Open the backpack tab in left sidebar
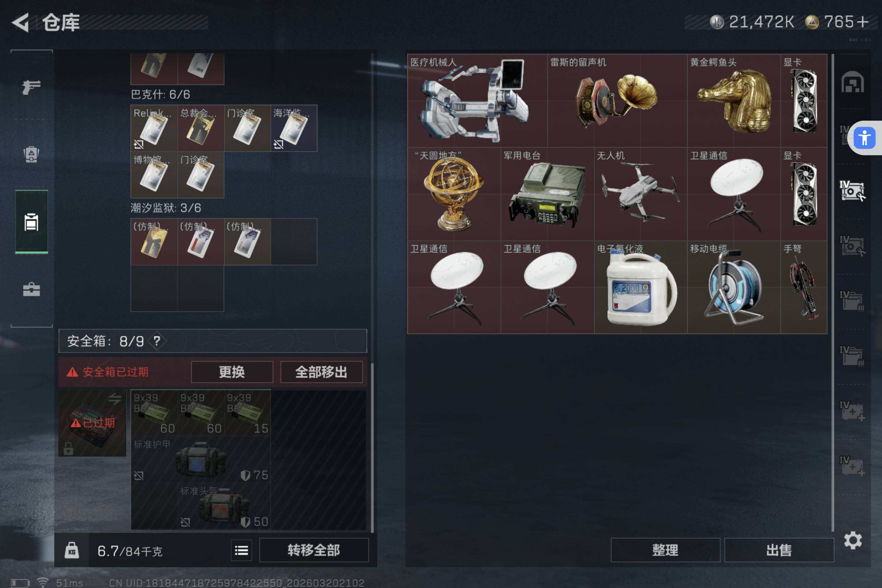The height and width of the screenshot is (588, 882). pos(32,154)
